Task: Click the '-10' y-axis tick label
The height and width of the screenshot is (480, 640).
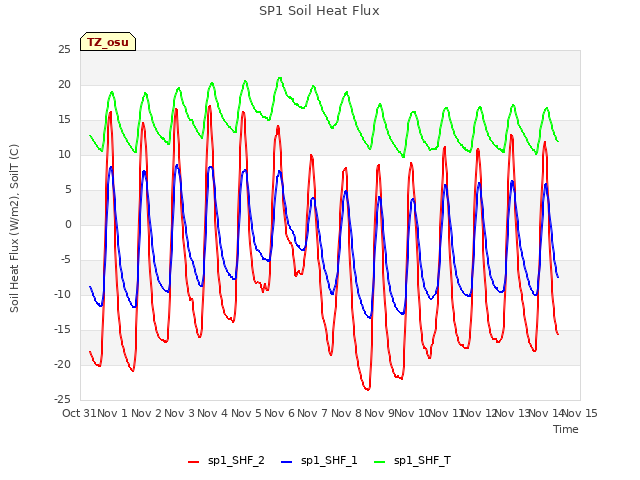Action: 63,295
